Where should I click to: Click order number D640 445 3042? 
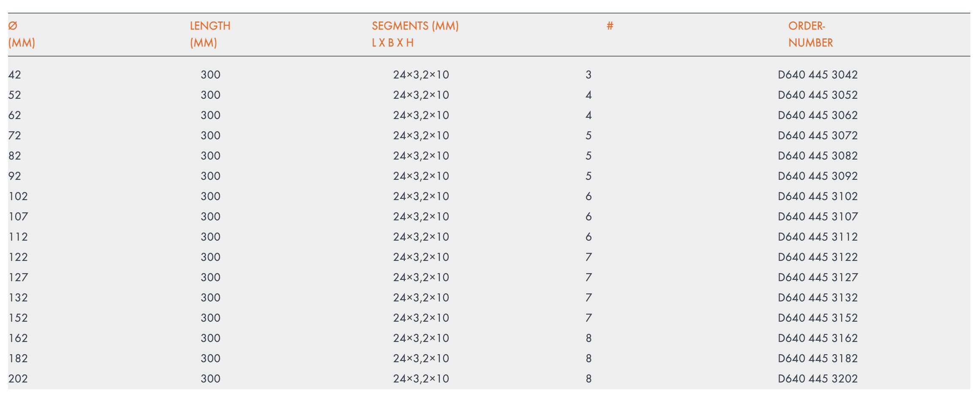(x=818, y=75)
